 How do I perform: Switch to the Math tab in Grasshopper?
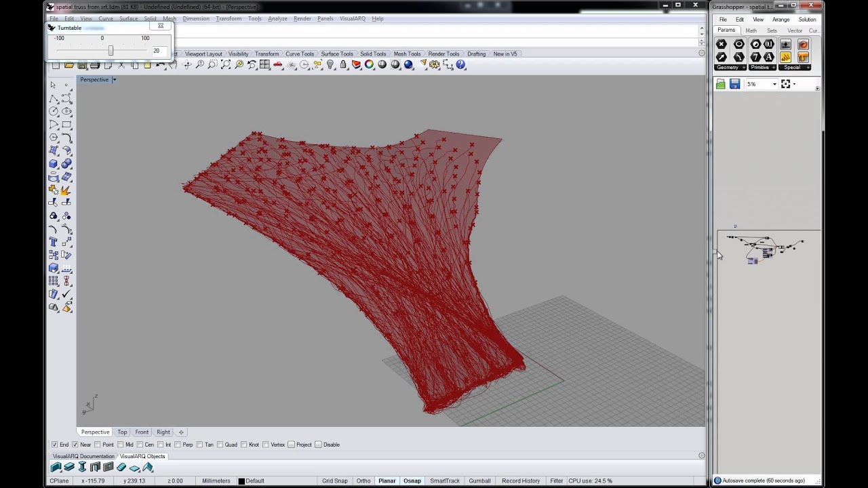751,30
